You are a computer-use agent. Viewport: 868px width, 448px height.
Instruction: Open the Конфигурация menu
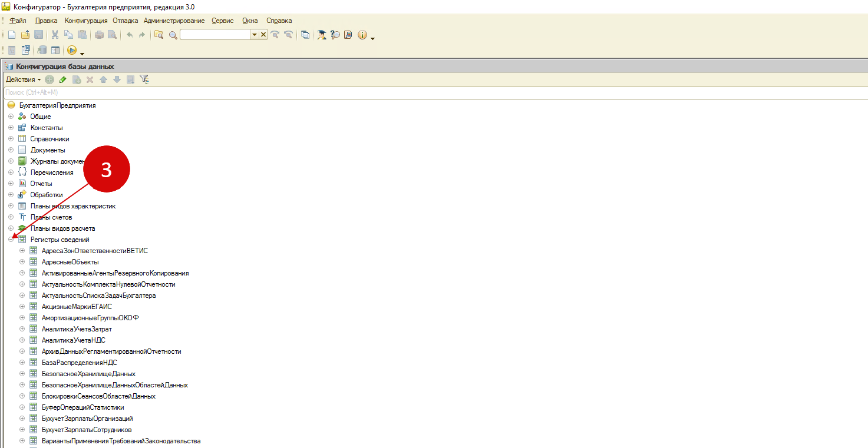(86, 21)
